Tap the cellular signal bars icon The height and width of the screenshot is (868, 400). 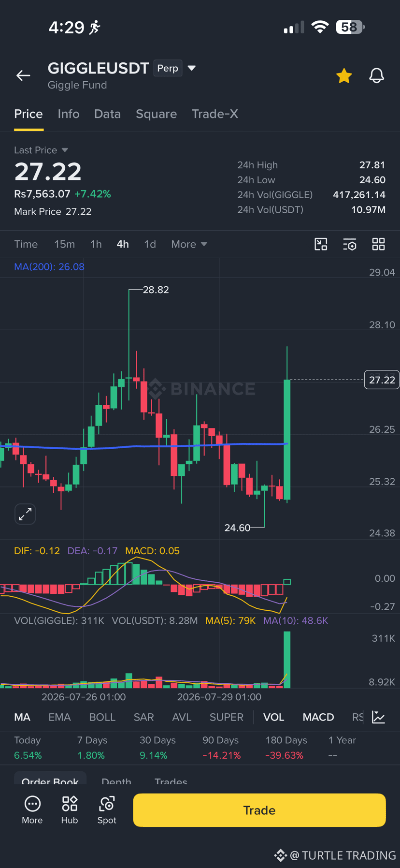[x=294, y=27]
